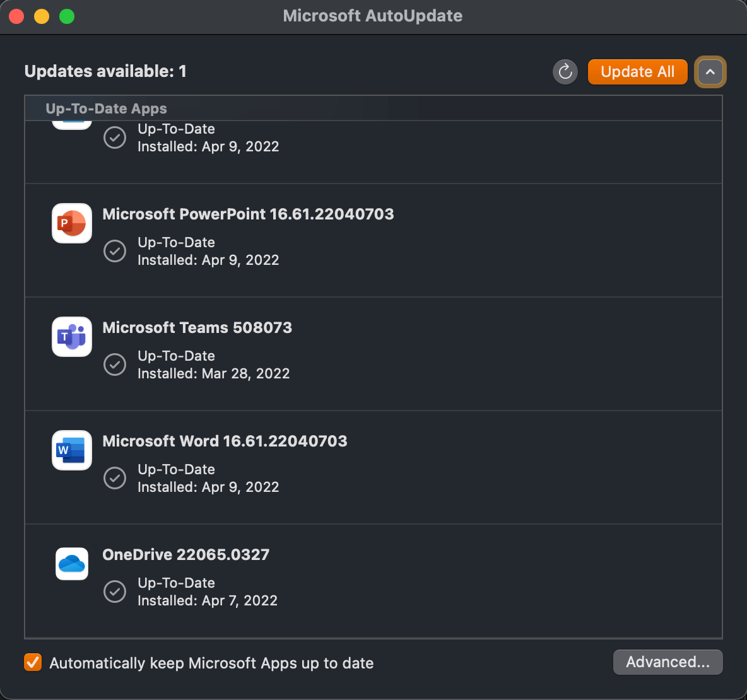747x700 pixels.
Task: Select OneDrive 22065.0327 title
Action: (x=185, y=555)
